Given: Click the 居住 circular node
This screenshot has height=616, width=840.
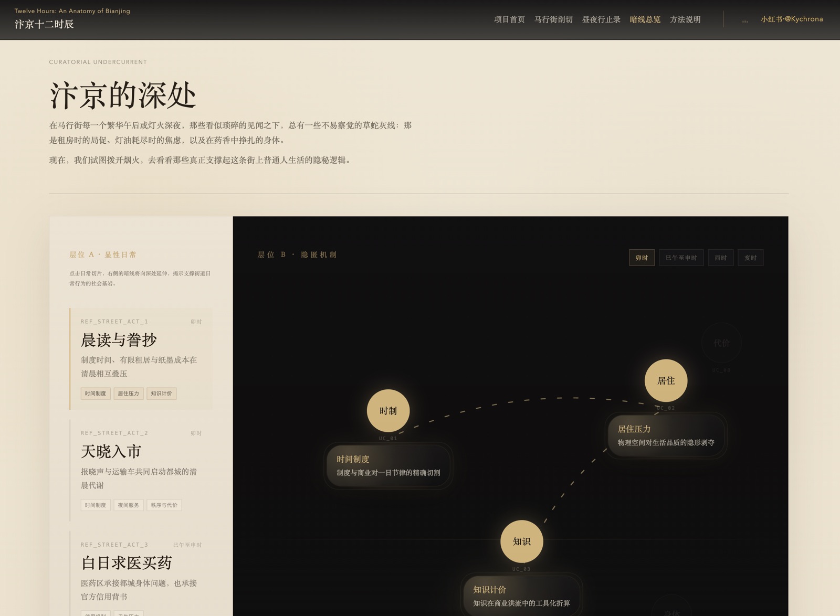Looking at the screenshot, I should 666,380.
